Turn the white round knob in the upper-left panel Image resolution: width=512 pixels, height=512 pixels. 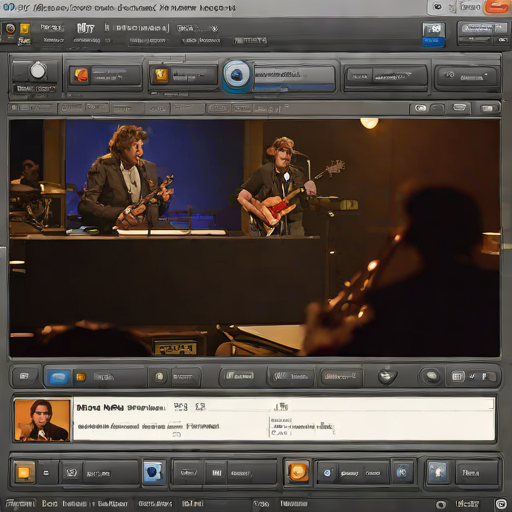coord(38,71)
